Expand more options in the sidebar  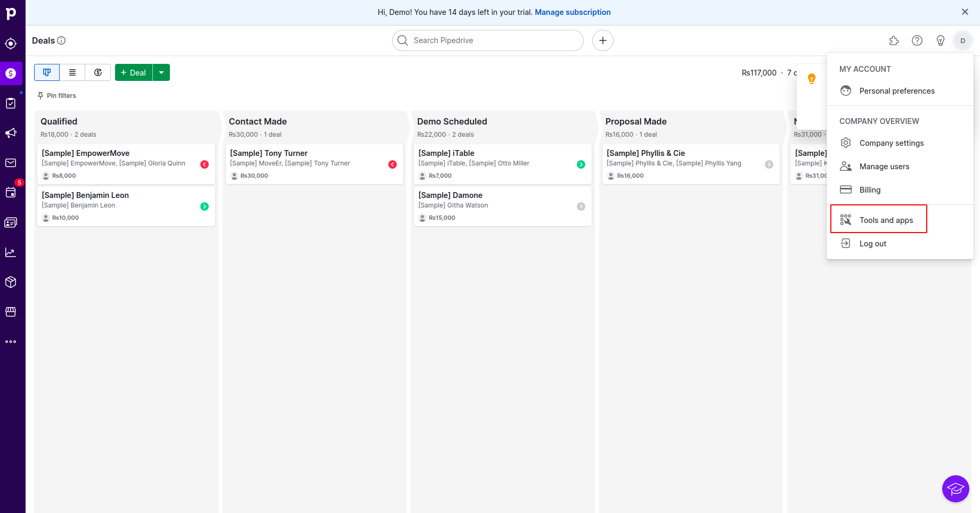point(11,342)
